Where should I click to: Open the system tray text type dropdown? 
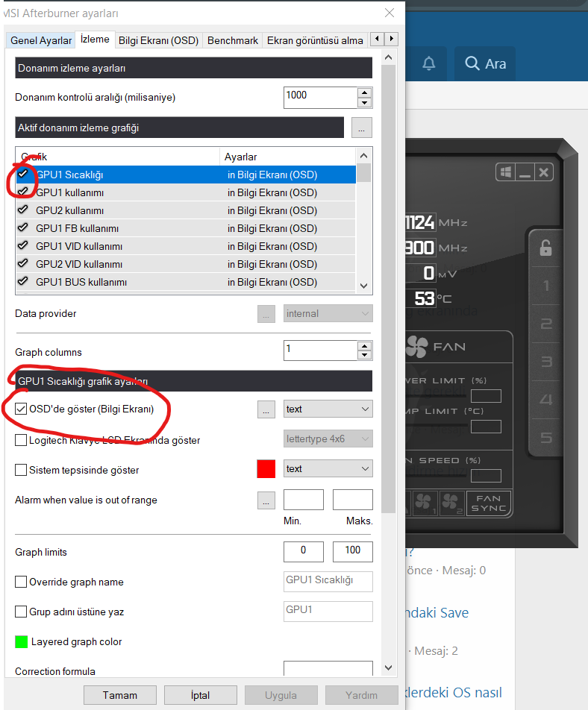[328, 468]
